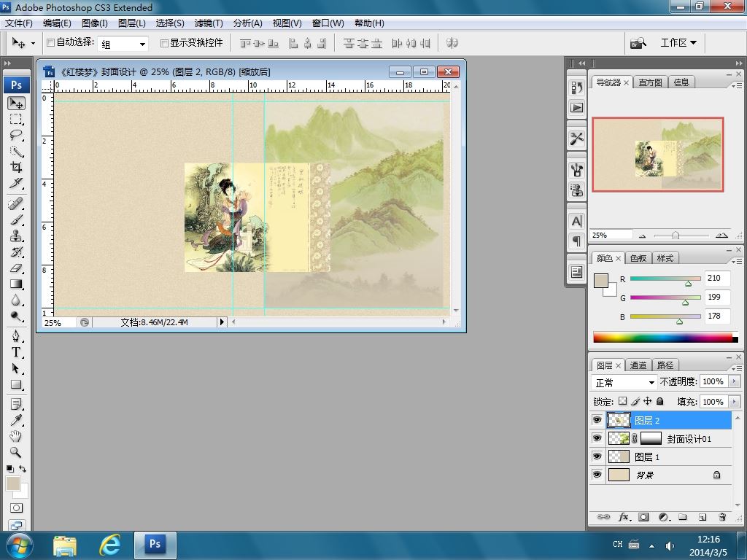Select the Lasso tool
This screenshot has height=560, width=747.
[x=16, y=135]
